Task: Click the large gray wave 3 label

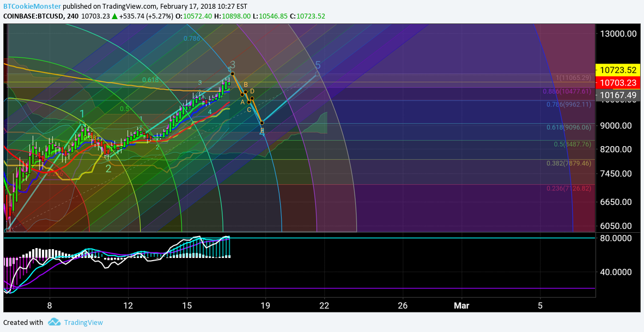Action: coord(233,64)
